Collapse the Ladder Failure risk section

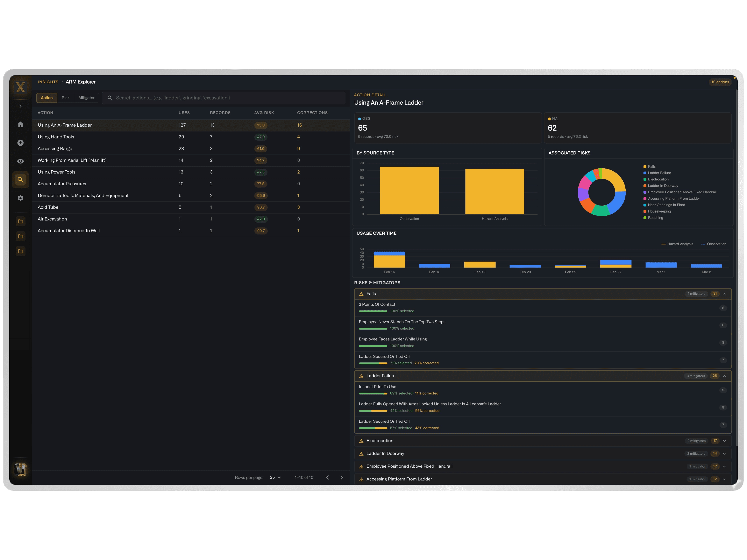click(x=724, y=376)
